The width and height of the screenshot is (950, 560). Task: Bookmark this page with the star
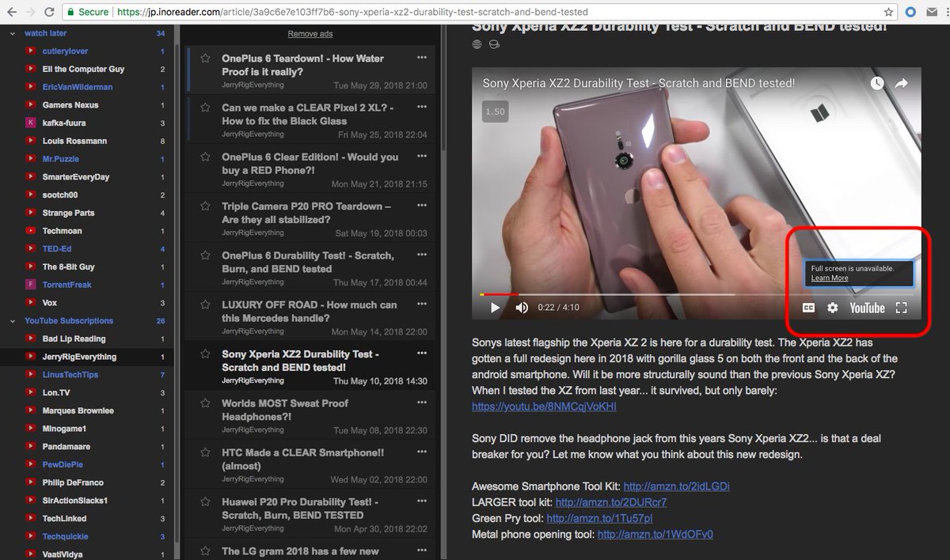(889, 12)
